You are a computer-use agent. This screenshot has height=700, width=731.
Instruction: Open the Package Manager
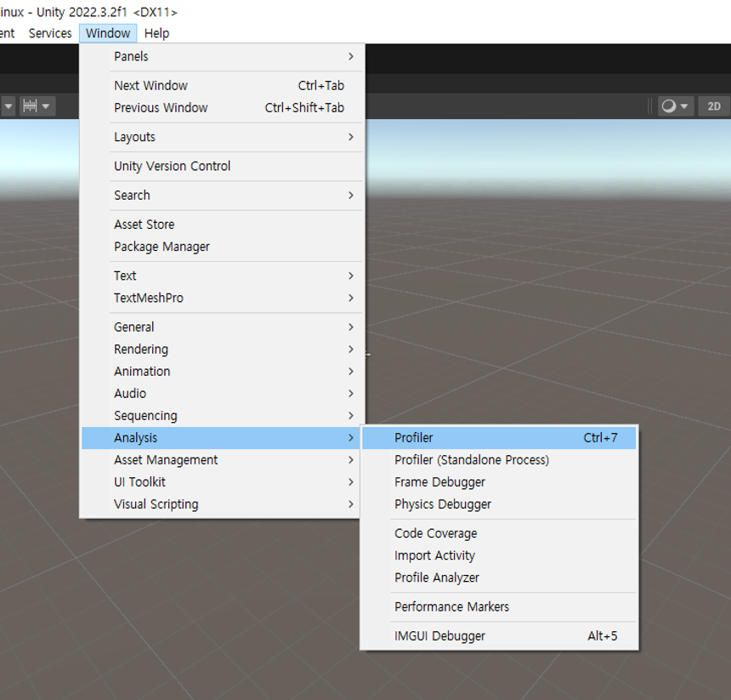220,247
